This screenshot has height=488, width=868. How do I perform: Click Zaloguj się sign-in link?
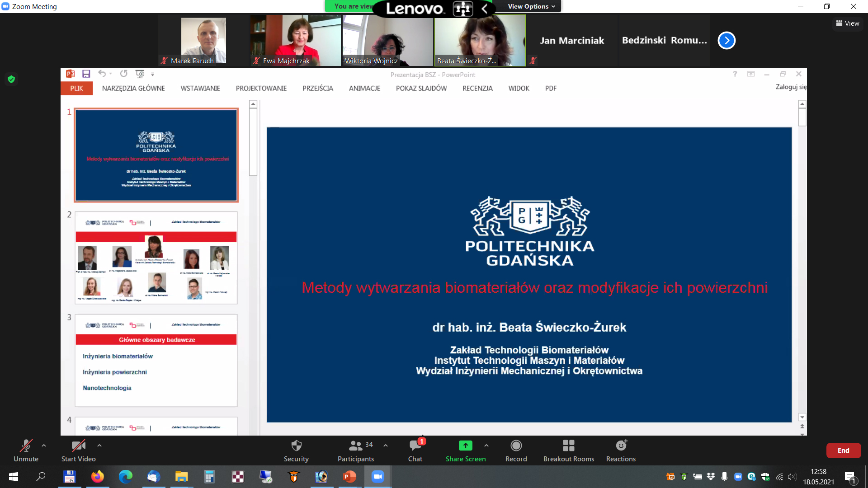pyautogui.click(x=791, y=87)
